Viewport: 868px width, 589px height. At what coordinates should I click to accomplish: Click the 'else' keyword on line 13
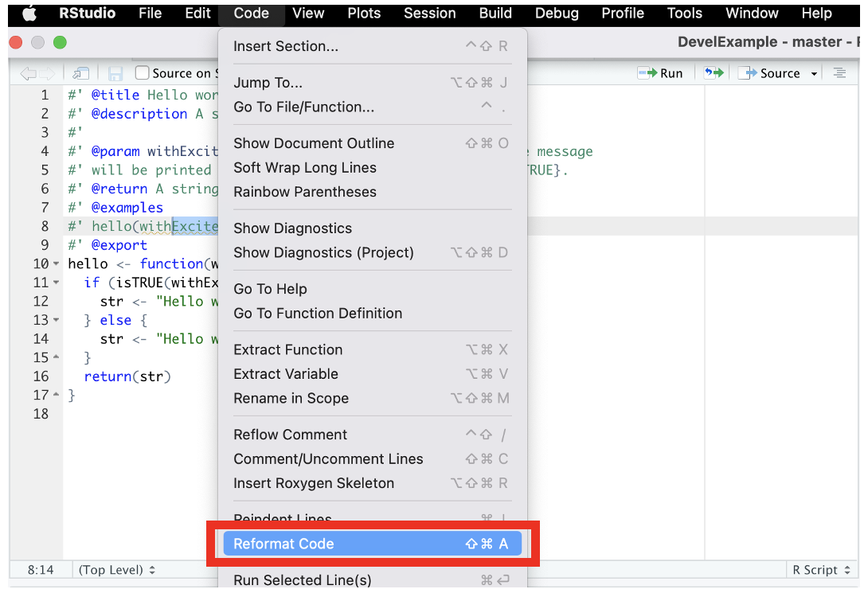click(x=115, y=320)
